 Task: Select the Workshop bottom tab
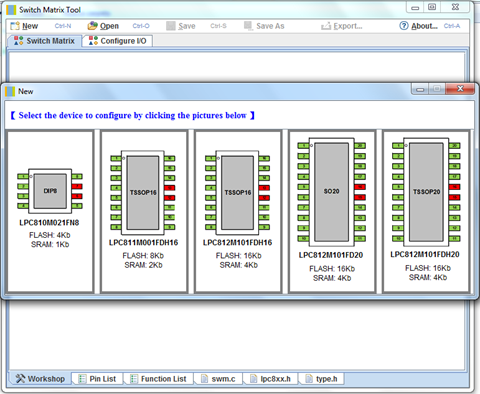click(x=40, y=379)
